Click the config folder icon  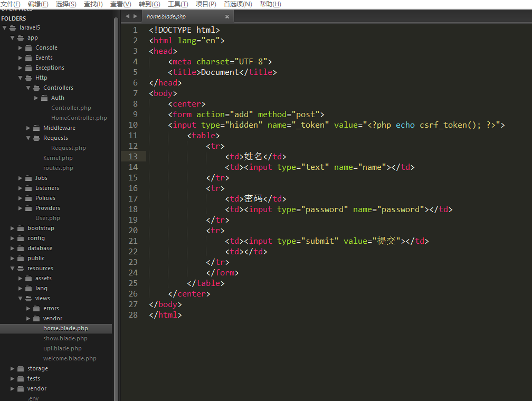(x=21, y=238)
